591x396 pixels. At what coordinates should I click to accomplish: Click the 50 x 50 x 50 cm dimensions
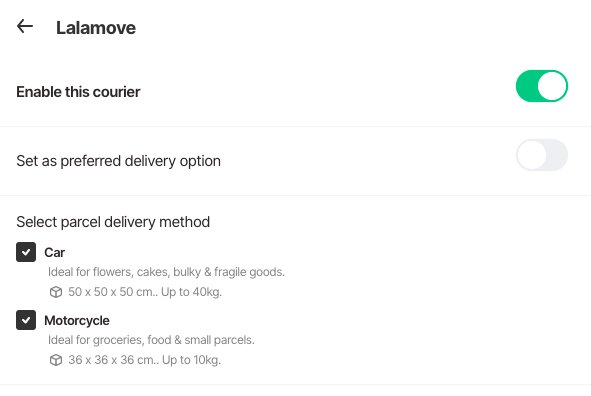(113, 292)
